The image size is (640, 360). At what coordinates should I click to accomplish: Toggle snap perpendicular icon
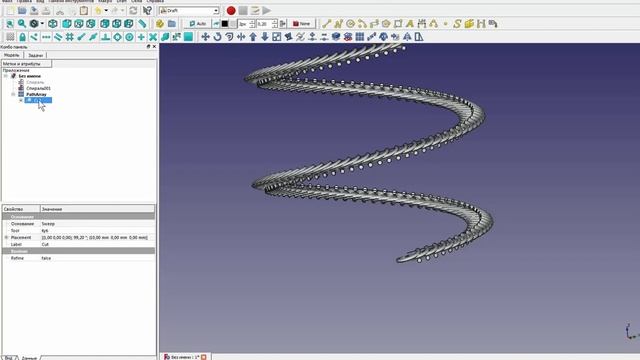pyautogui.click(x=105, y=37)
